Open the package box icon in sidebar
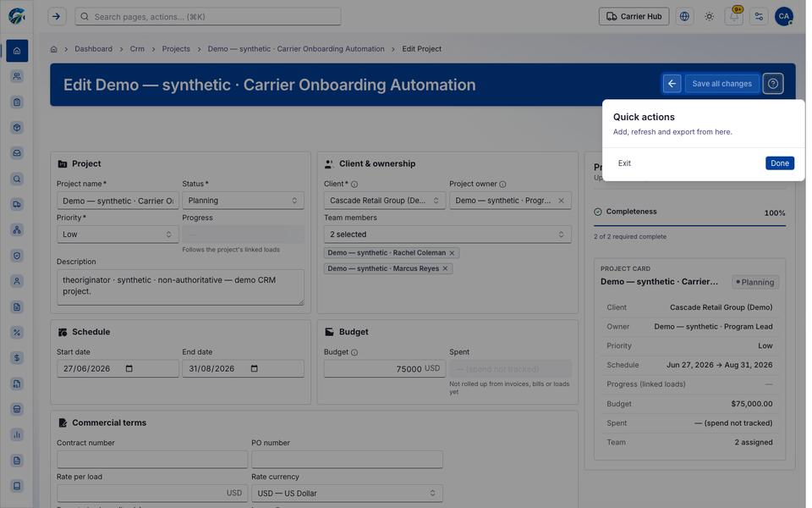The width and height of the screenshot is (812, 508). (17, 128)
